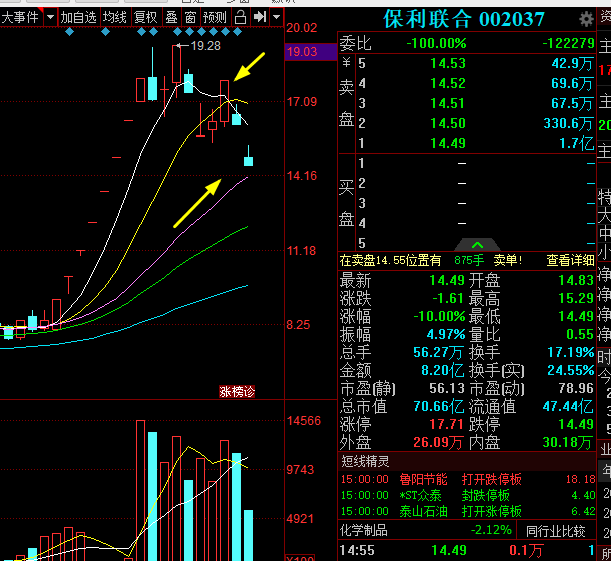The width and height of the screenshot is (611, 561).
Task: Click the 总市值 70.66亿 market cap
Action: coord(439,406)
